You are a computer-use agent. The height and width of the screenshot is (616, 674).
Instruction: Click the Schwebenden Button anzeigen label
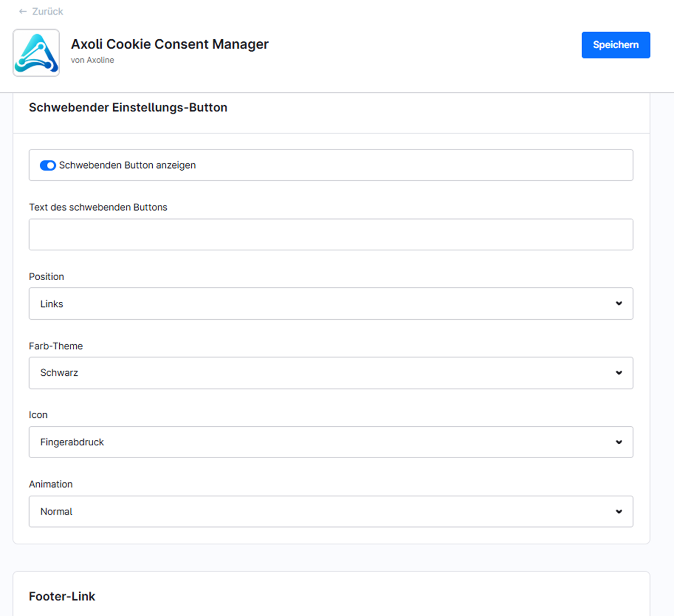pyautogui.click(x=127, y=165)
